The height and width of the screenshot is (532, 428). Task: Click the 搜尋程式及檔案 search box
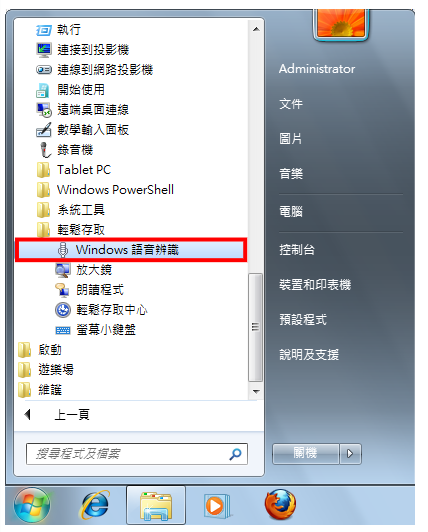click(136, 454)
